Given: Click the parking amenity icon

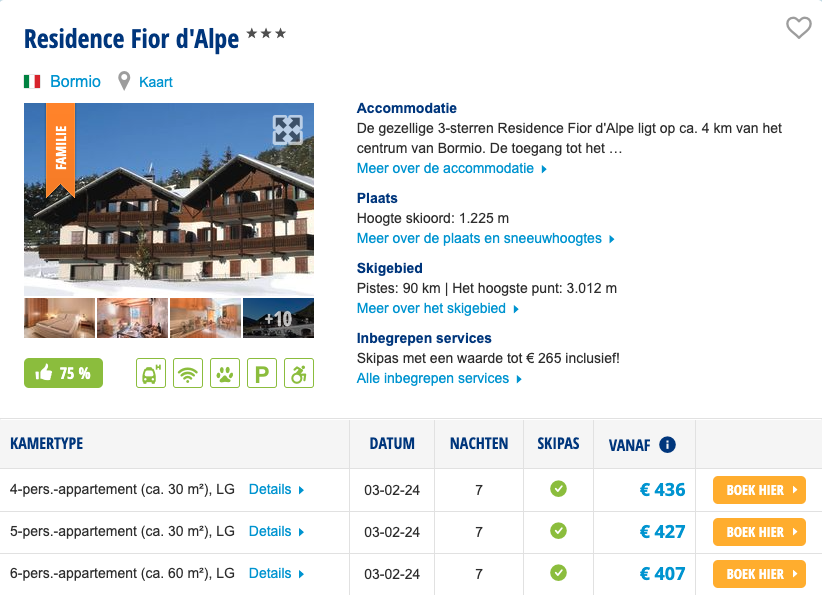Looking at the screenshot, I should pos(261,373).
